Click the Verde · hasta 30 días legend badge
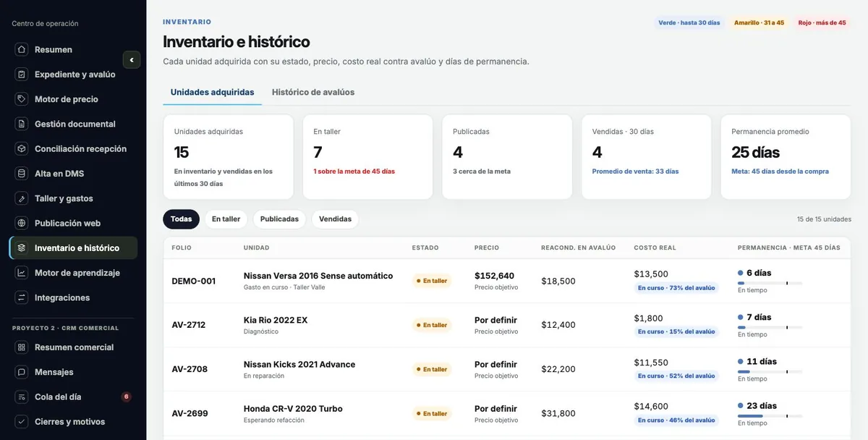 (x=689, y=23)
